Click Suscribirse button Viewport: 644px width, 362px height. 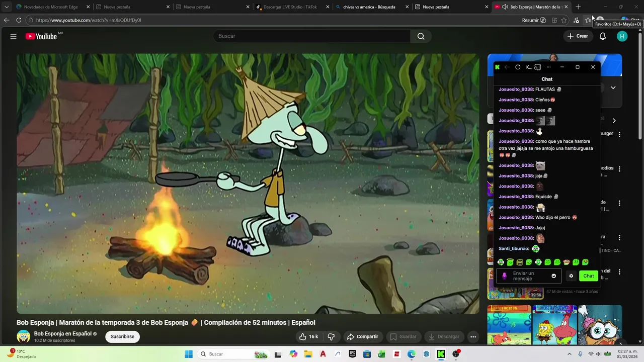click(122, 336)
